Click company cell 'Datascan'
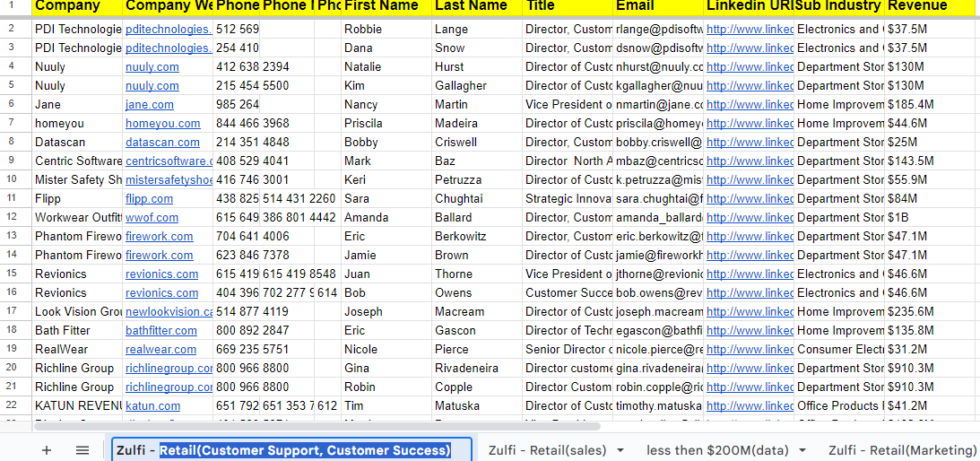Screen dimensions: 980x461 [77, 142]
